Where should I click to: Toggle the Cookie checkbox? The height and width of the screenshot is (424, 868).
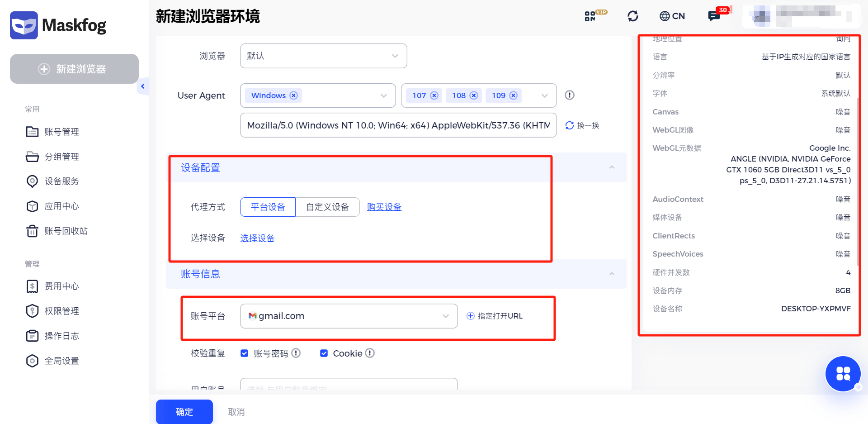tap(324, 353)
